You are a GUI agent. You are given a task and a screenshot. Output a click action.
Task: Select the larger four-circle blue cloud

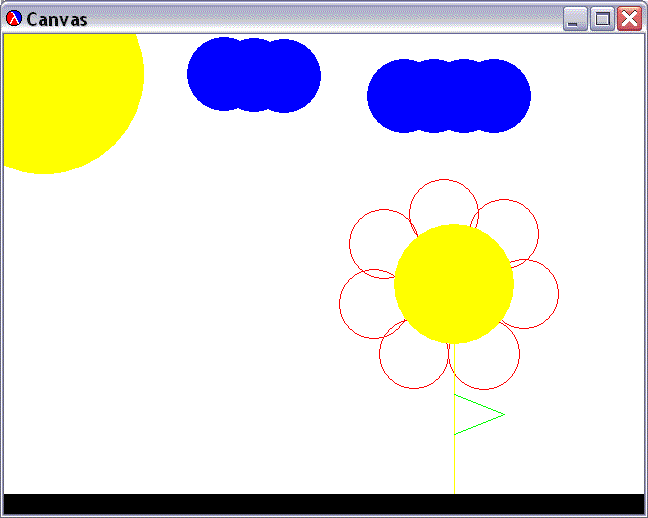[449, 96]
